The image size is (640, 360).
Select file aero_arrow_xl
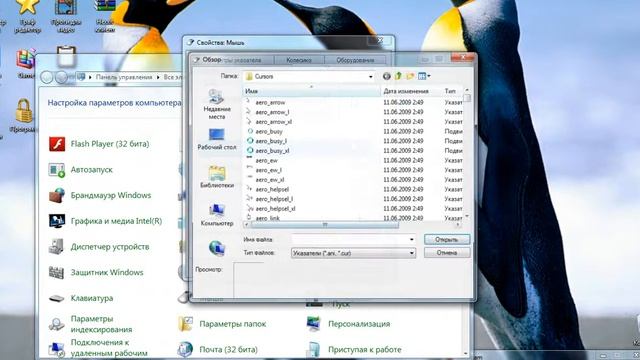[273, 122]
